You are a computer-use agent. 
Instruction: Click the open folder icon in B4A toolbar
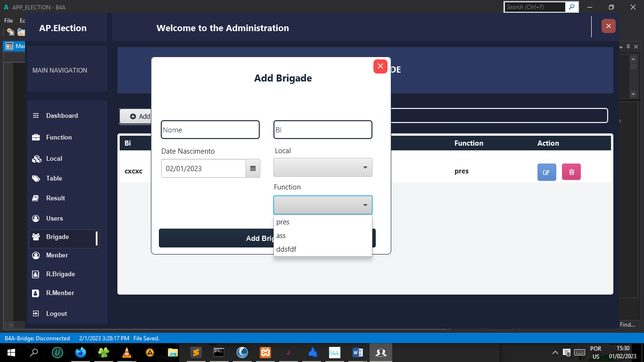tap(21, 32)
